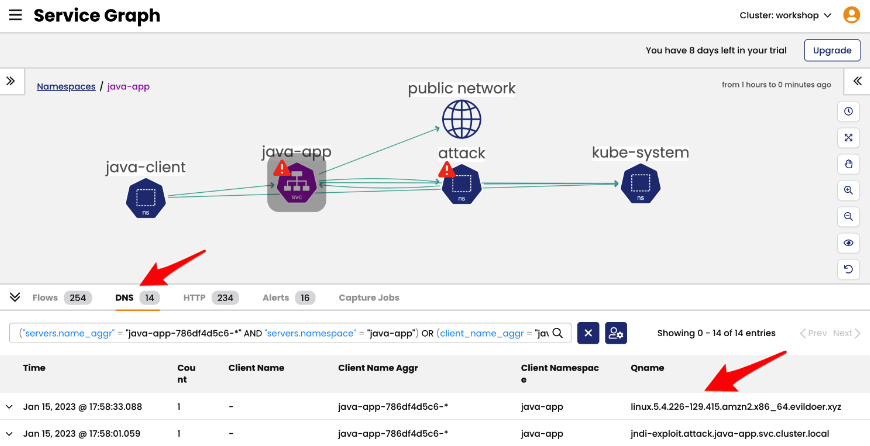Click the fit-to-screen graph icon
870x446 pixels.
[x=848, y=138]
